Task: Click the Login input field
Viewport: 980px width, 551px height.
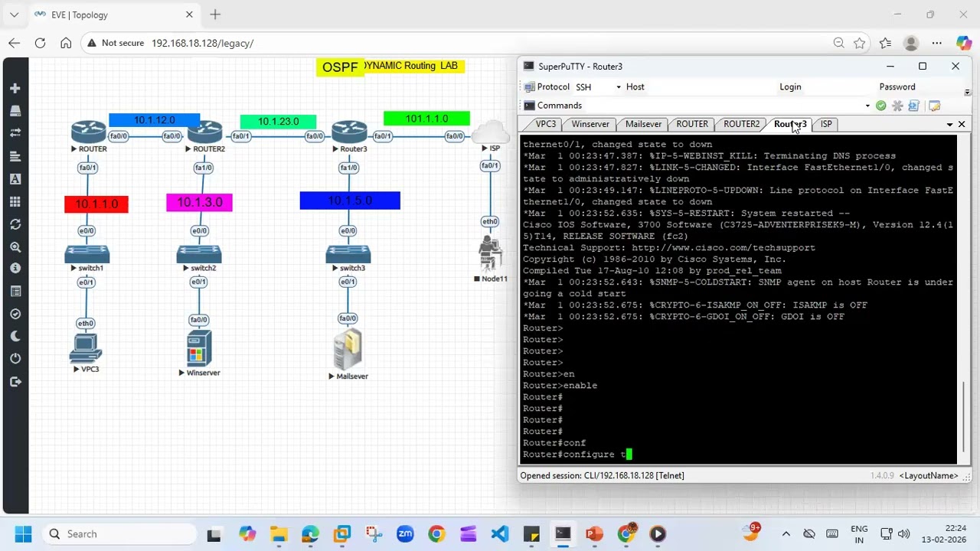Action: coord(838,87)
